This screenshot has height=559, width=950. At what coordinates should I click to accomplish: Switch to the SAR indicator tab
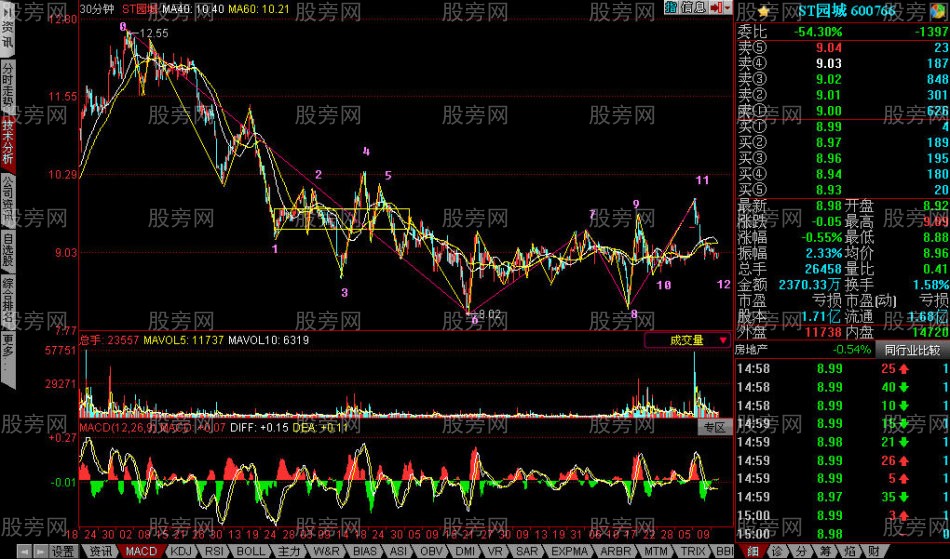[527, 552]
